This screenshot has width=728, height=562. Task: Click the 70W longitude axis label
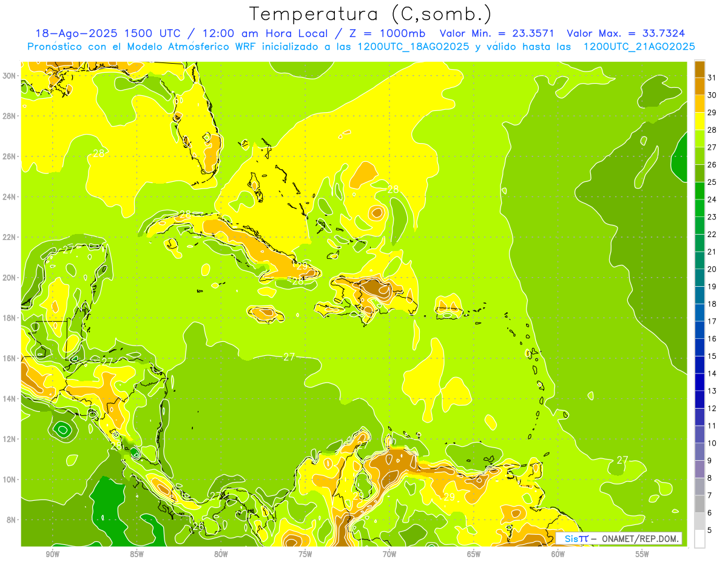coord(389,554)
